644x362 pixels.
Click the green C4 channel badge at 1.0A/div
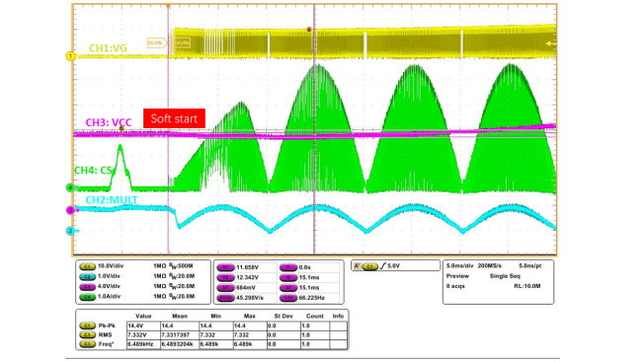click(x=87, y=297)
